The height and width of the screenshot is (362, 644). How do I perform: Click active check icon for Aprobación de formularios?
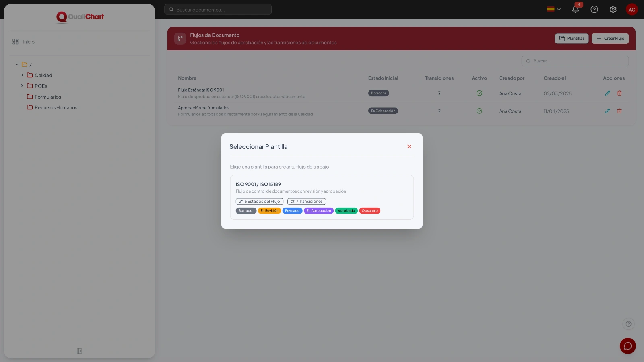point(479,111)
